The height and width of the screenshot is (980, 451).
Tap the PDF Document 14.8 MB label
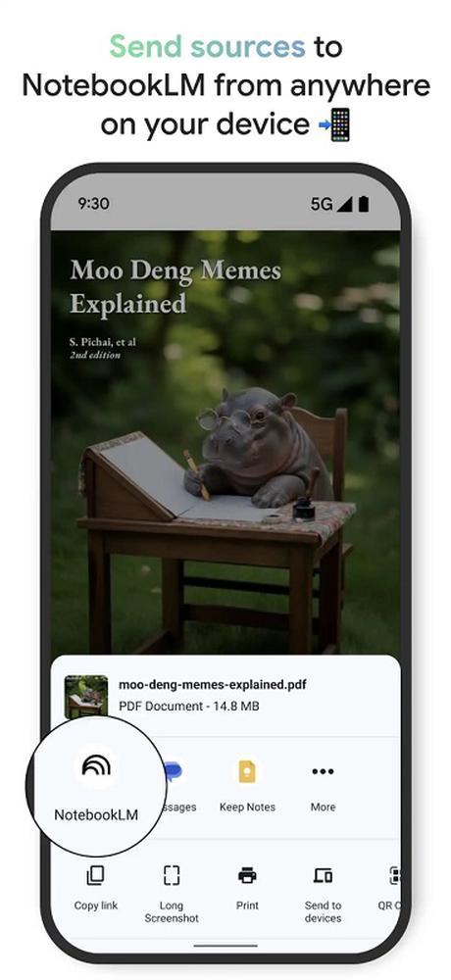point(189,707)
